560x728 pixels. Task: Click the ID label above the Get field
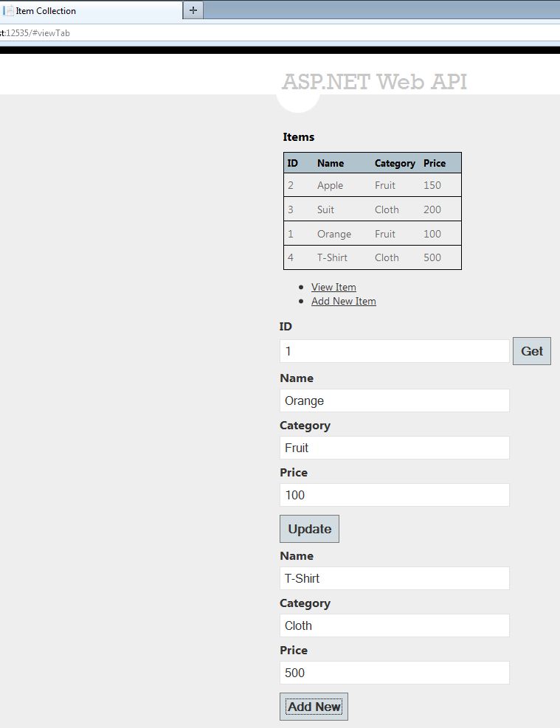coord(286,327)
